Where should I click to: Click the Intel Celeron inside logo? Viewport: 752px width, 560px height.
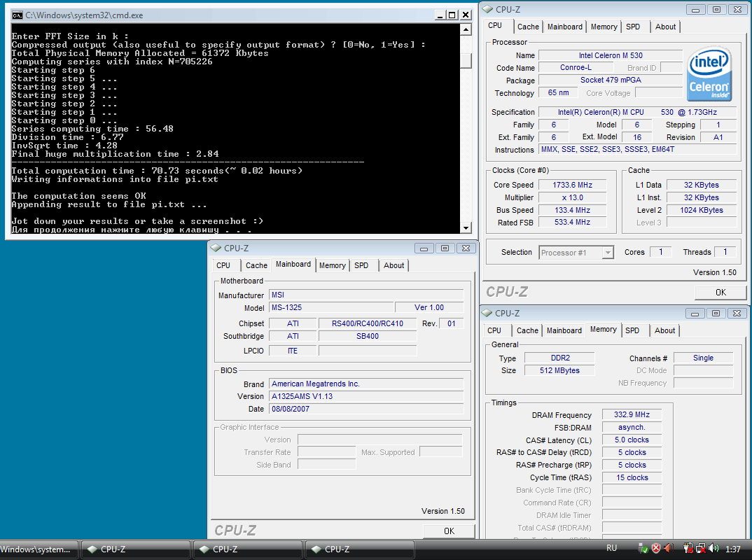point(709,73)
